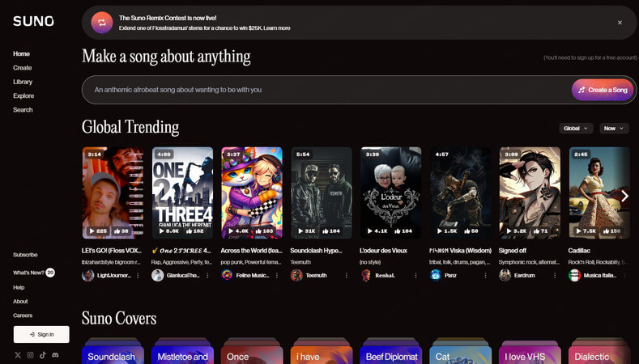Go to Library in sidebar
Screen dimensions: 639x364
(23, 82)
